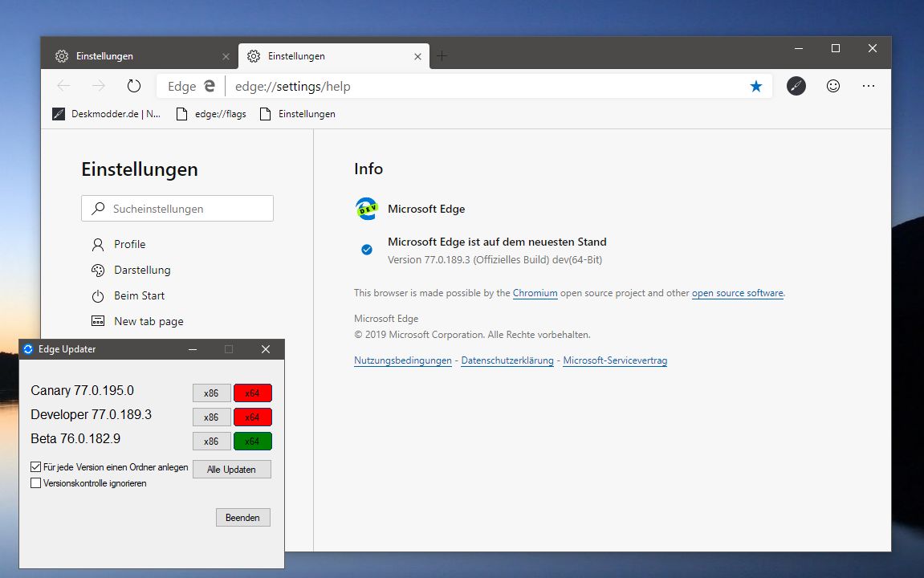This screenshot has width=924, height=578.
Task: Open the Einstellungen bookmark
Action: [x=298, y=114]
